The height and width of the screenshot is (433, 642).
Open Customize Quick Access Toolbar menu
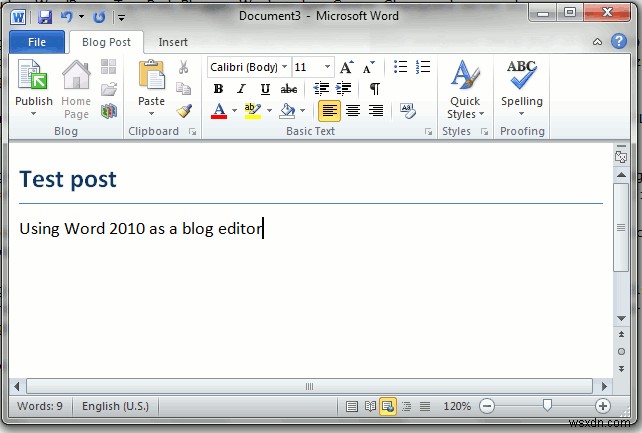click(x=122, y=17)
